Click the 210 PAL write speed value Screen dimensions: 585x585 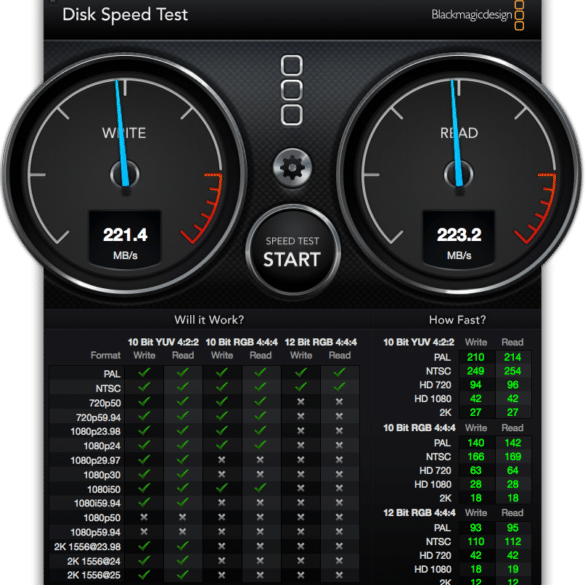(x=476, y=357)
